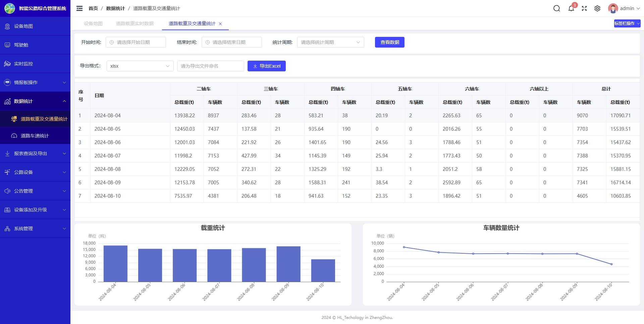
Task: Open notifications bell with badge
Action: click(x=571, y=8)
